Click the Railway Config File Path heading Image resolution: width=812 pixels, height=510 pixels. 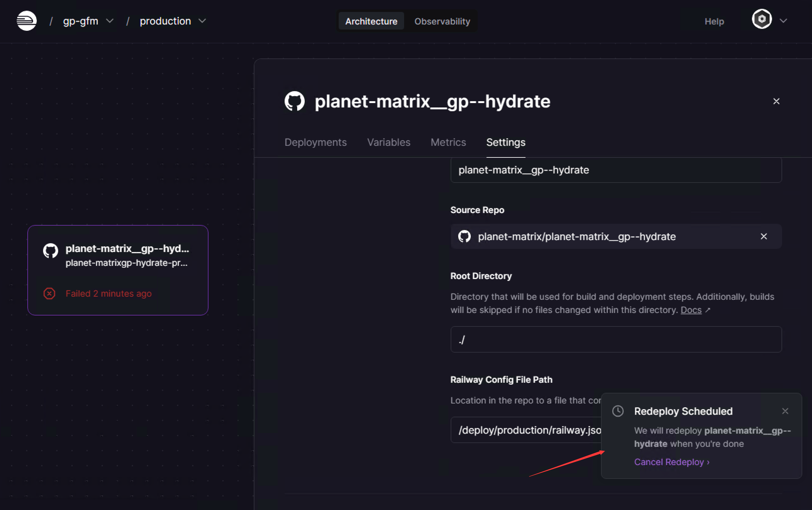[x=501, y=380]
